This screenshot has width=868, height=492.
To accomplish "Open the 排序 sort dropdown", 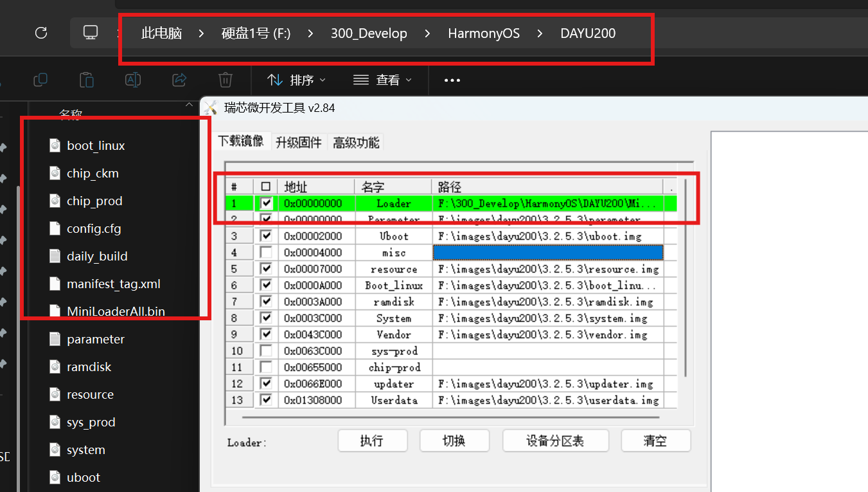I will click(297, 80).
